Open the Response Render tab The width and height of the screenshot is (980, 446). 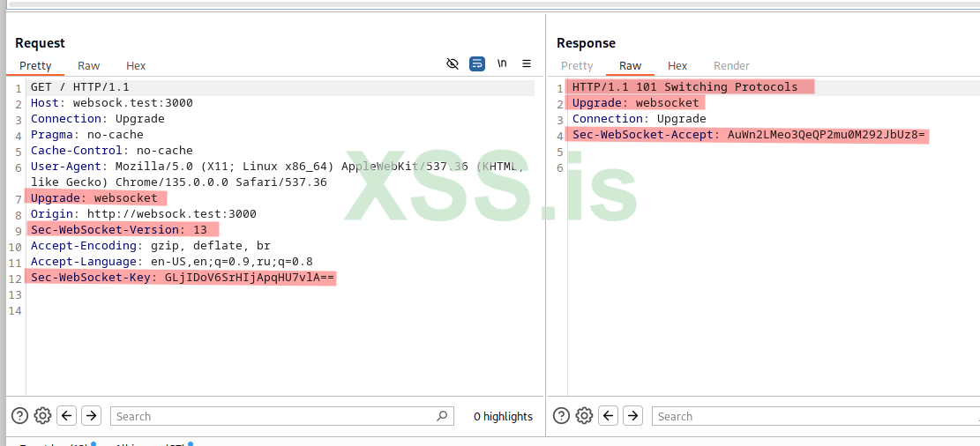click(x=731, y=65)
